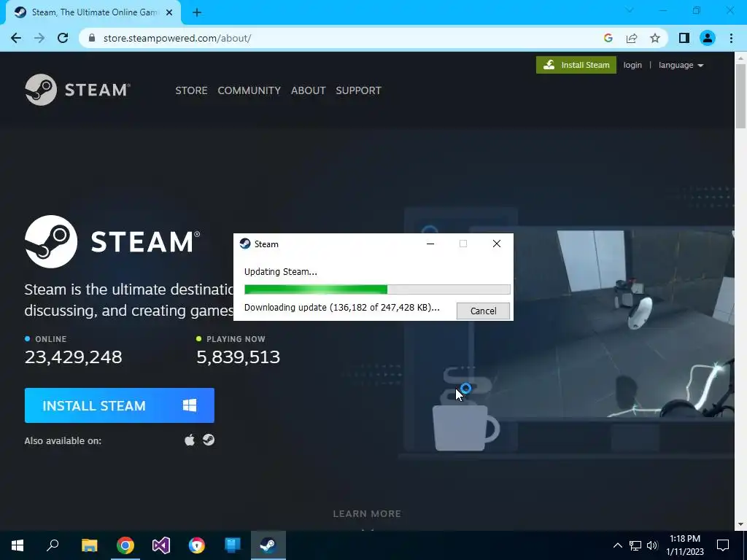The width and height of the screenshot is (747, 560).
Task: Click the SteamOS icon beside Apple icon
Action: (x=209, y=440)
